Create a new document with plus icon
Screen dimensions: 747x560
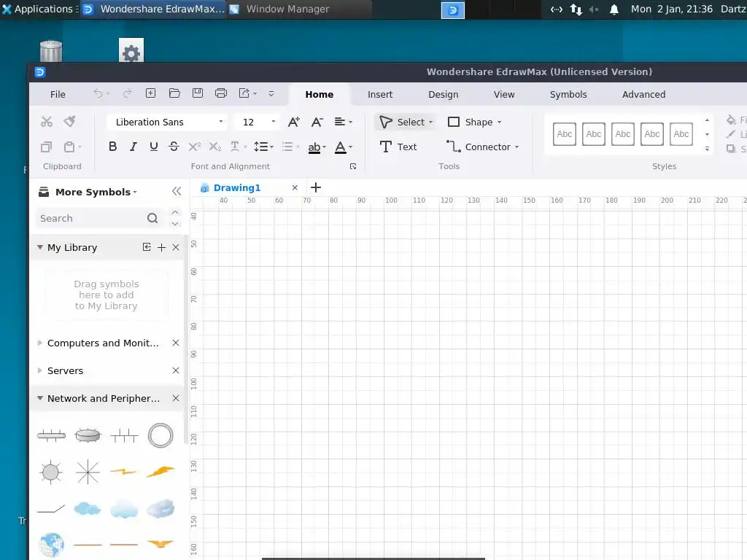(150, 93)
